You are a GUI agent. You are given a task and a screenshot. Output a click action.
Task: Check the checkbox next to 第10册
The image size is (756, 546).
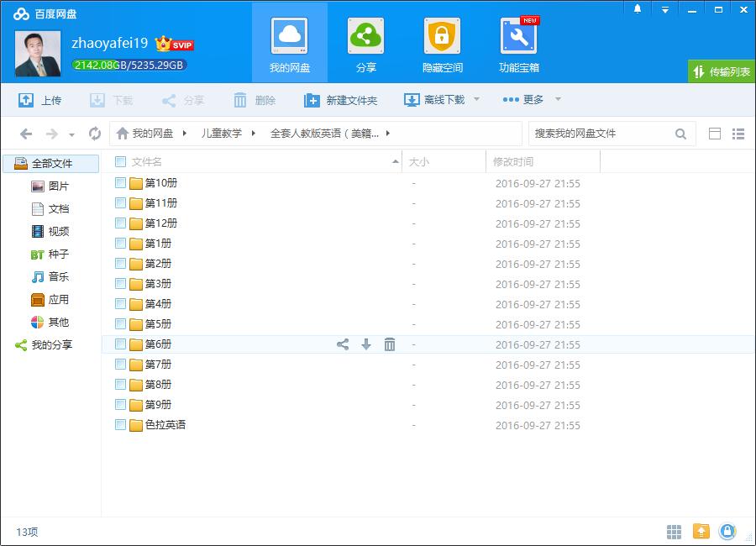pos(119,182)
